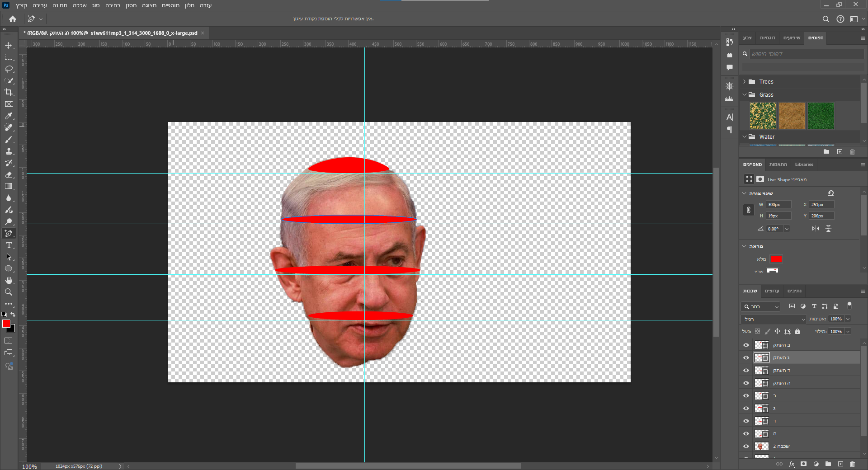The width and height of the screenshot is (868, 470).
Task: Hide the 'ד העתק' layer
Action: coord(746,371)
